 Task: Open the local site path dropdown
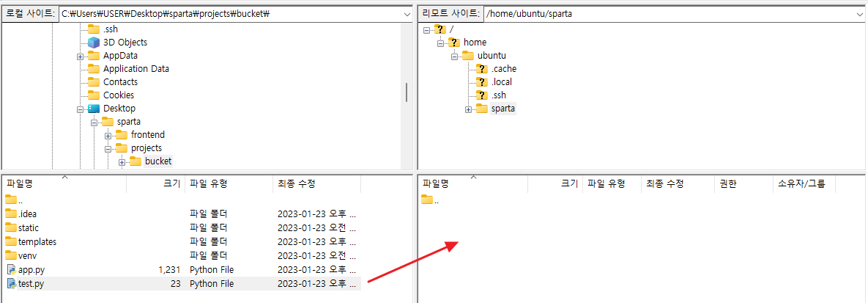[x=407, y=14]
